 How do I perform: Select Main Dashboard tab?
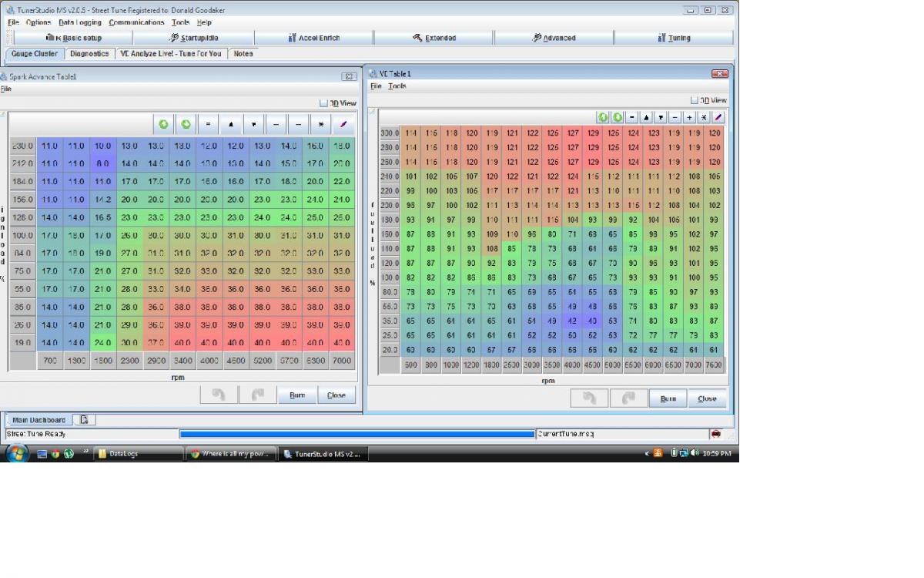39,420
